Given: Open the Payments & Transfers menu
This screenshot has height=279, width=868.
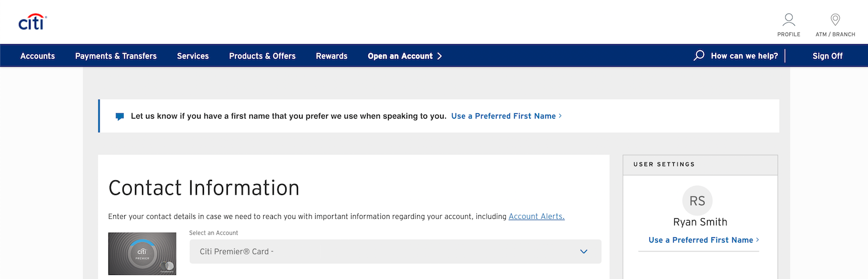Looking at the screenshot, I should (116, 56).
